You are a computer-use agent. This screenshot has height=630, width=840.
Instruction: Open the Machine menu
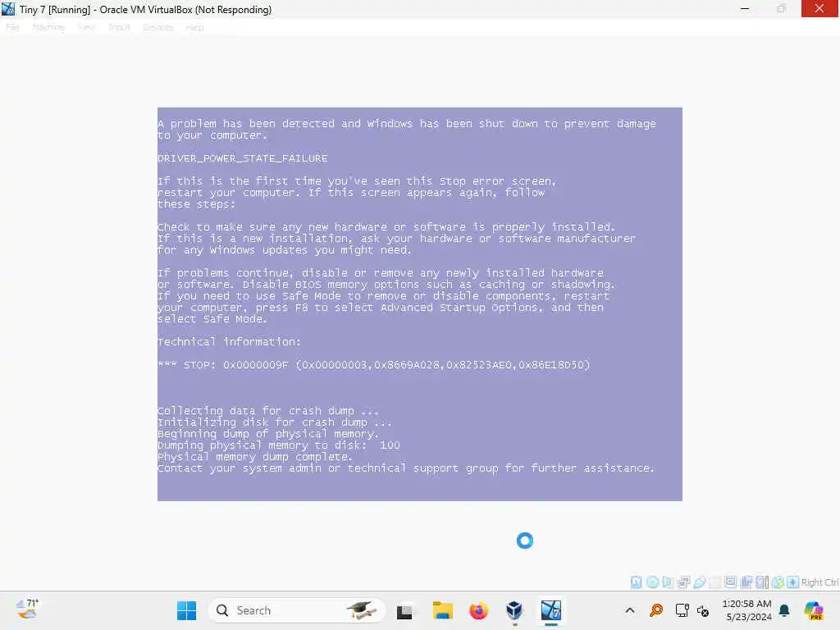pos(48,27)
